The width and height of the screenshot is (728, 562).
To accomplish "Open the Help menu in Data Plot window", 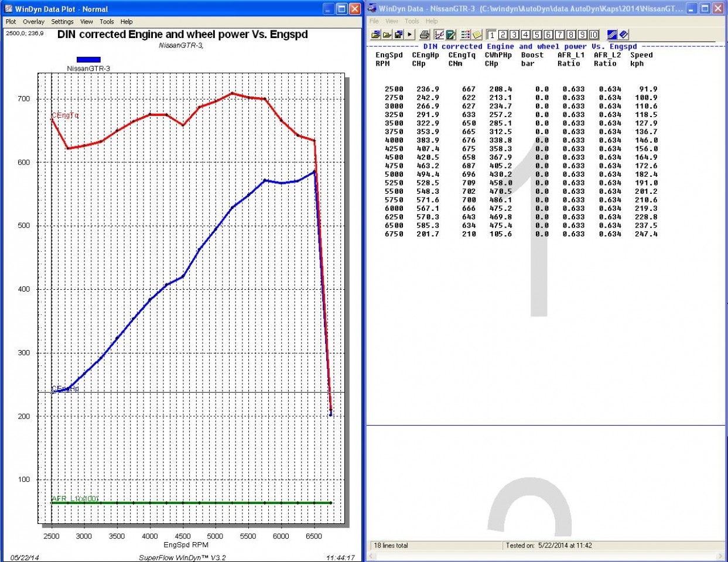I will tap(127, 22).
